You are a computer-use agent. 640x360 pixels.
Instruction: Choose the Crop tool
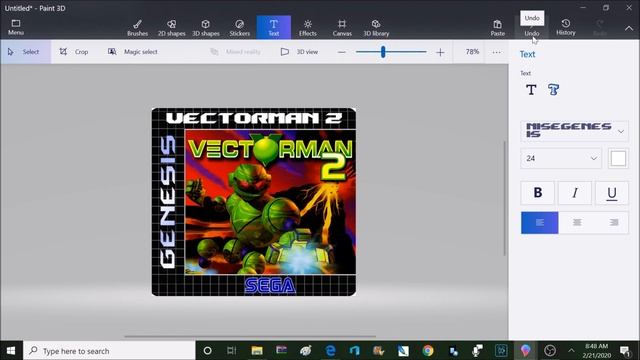(x=74, y=52)
